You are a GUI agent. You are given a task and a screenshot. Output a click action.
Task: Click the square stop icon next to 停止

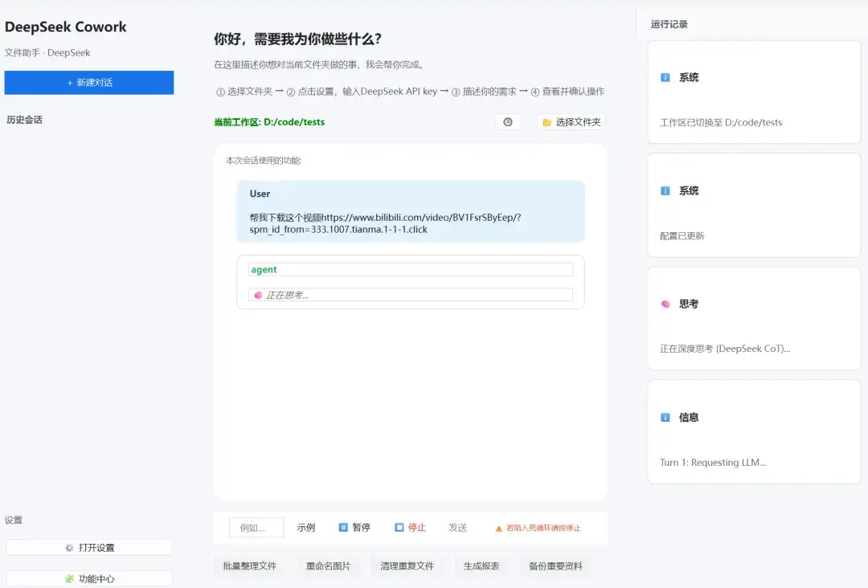pyautogui.click(x=399, y=528)
